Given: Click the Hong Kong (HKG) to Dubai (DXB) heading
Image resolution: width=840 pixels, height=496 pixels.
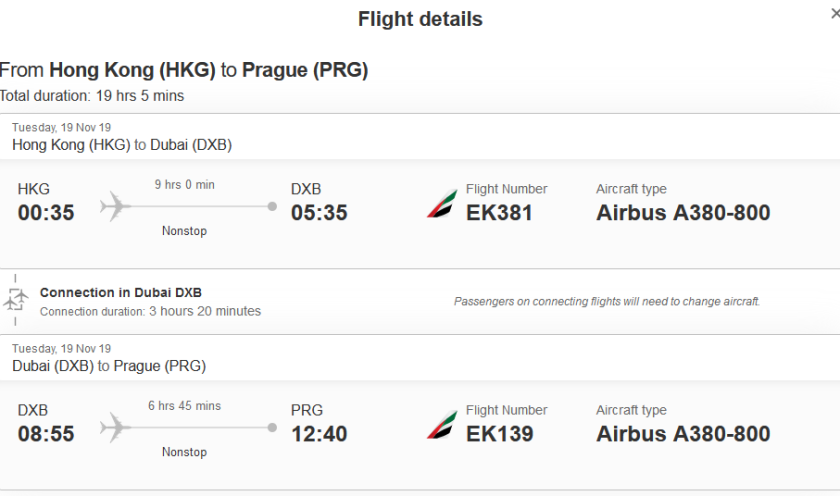Looking at the screenshot, I should [x=122, y=145].
